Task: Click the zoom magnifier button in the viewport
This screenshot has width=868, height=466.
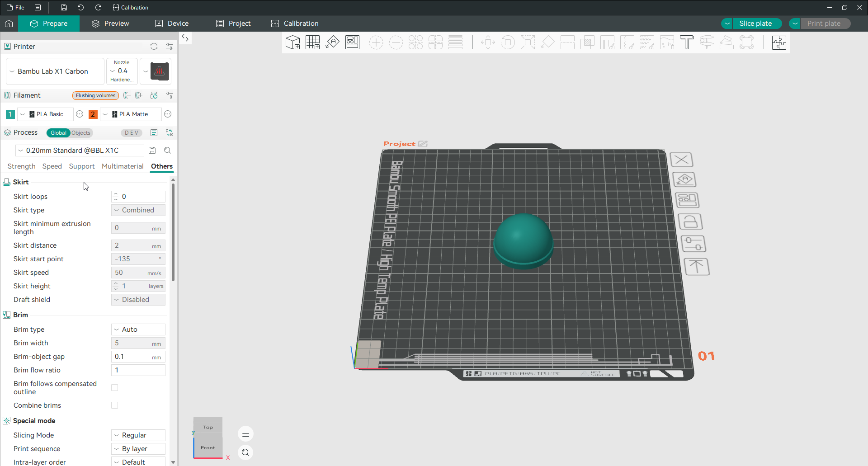Action: tap(245, 452)
